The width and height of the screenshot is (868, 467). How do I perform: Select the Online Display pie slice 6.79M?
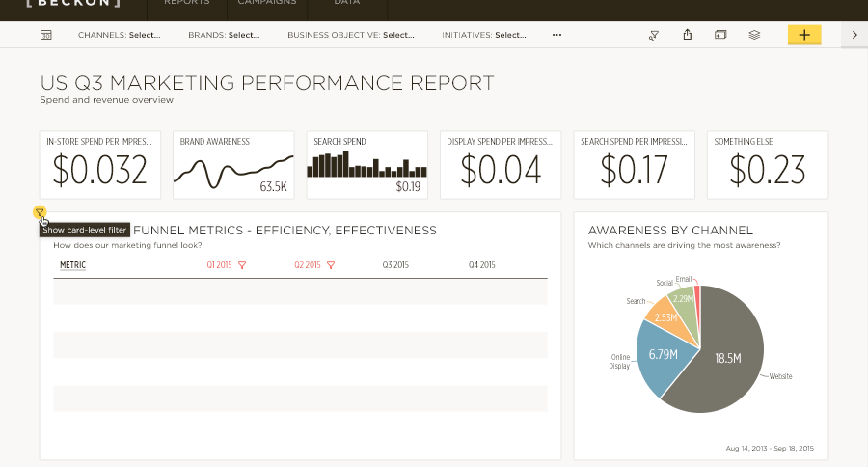[x=664, y=354]
